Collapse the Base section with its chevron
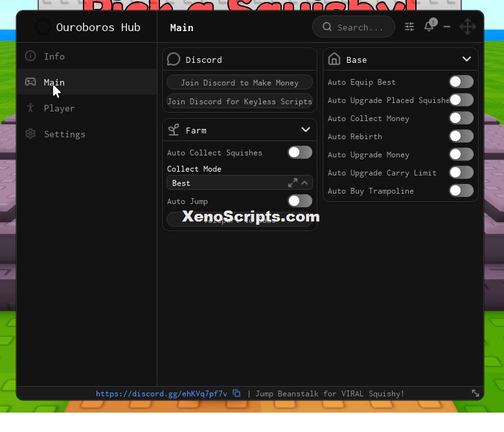504x432 pixels. coord(466,59)
